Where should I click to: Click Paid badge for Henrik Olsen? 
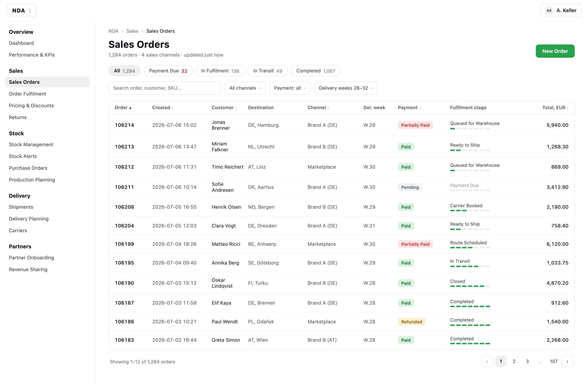[406, 207]
